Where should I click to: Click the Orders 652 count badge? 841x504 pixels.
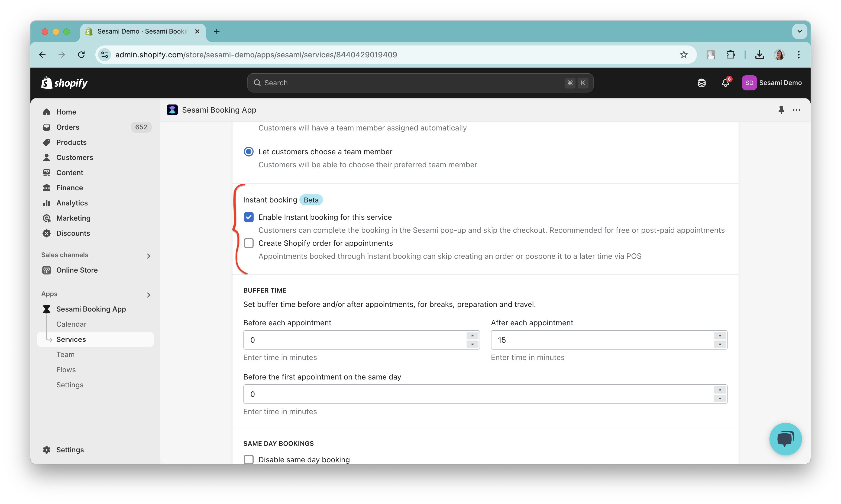141,127
